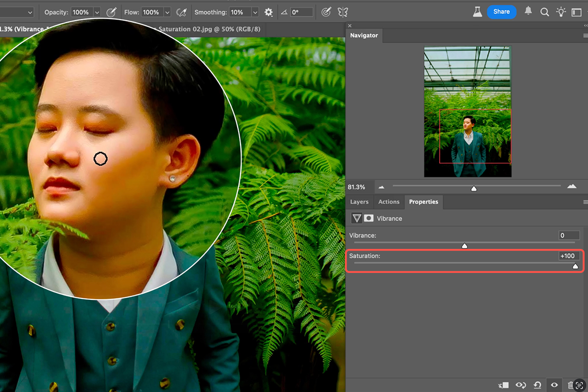Click the Vibrance value input field

click(x=569, y=235)
